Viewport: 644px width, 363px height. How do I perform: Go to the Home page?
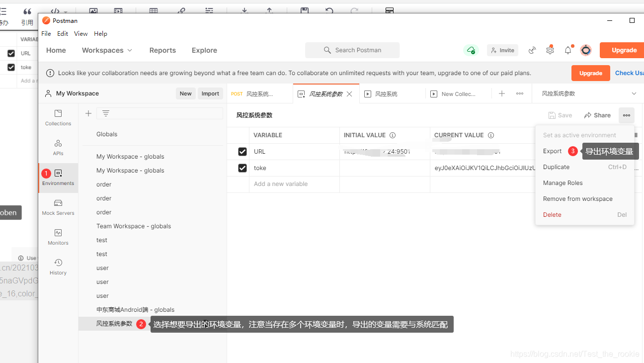(56, 50)
